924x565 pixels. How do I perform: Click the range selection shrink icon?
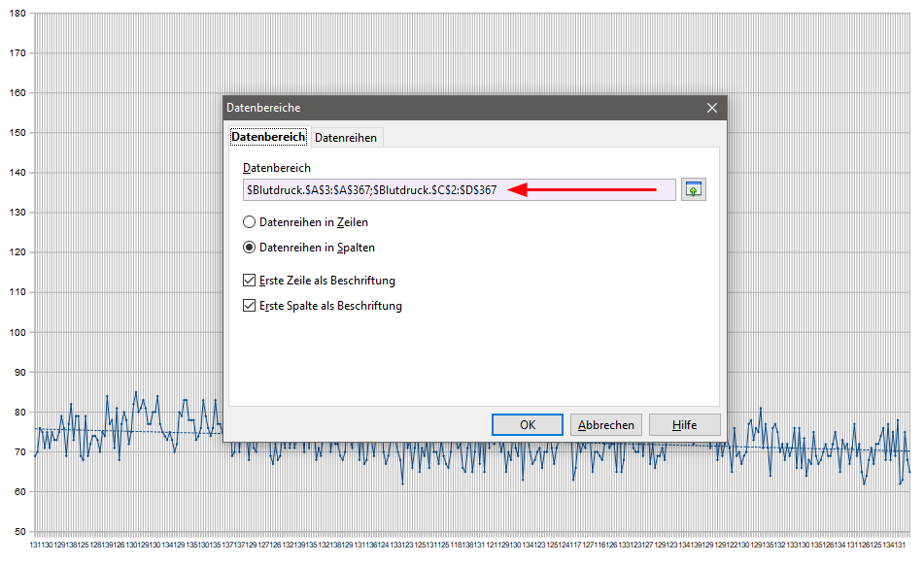[693, 189]
